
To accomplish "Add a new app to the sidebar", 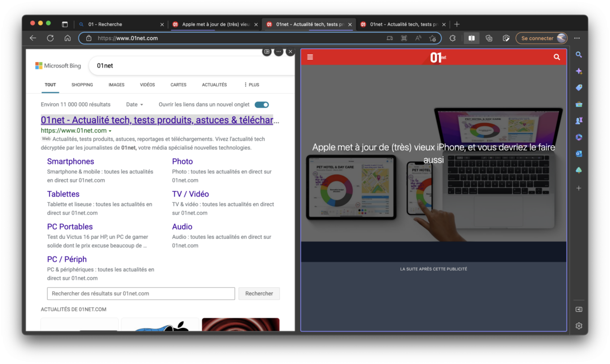I will tap(579, 188).
